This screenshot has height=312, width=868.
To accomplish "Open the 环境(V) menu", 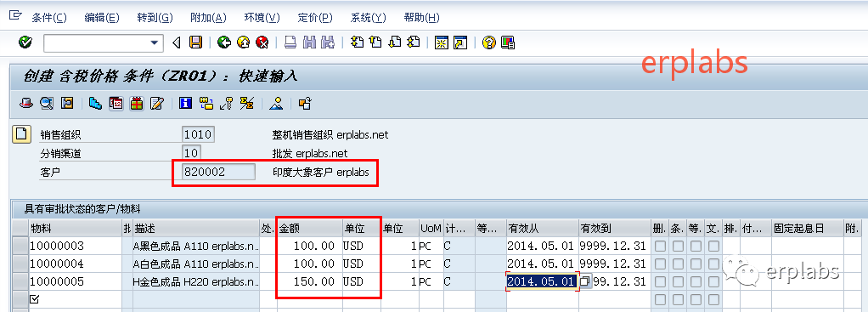I will [262, 18].
